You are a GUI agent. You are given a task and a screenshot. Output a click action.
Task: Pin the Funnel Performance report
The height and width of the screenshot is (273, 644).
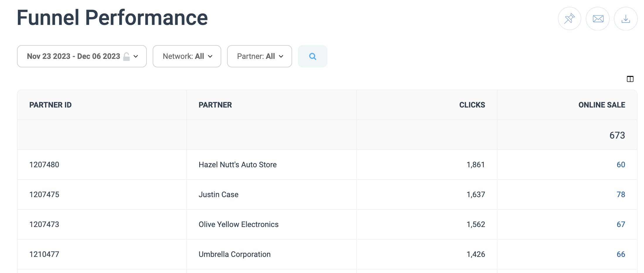pos(569,19)
